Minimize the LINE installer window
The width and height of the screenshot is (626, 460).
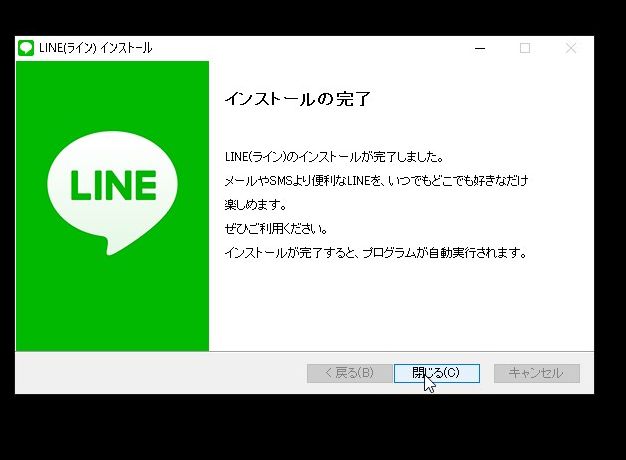tap(479, 48)
